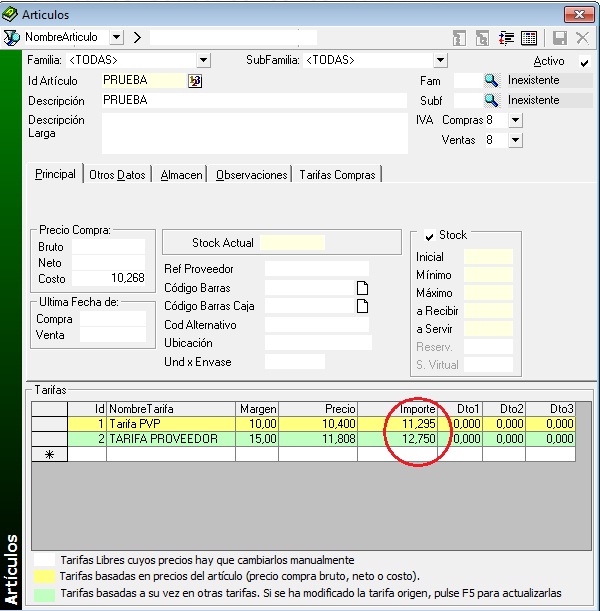Open the grid table view icon

[x=529, y=38]
